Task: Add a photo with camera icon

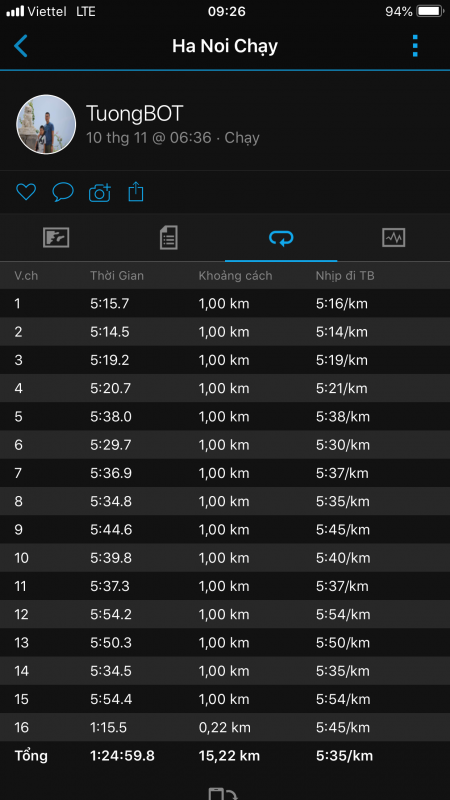Action: [100, 192]
